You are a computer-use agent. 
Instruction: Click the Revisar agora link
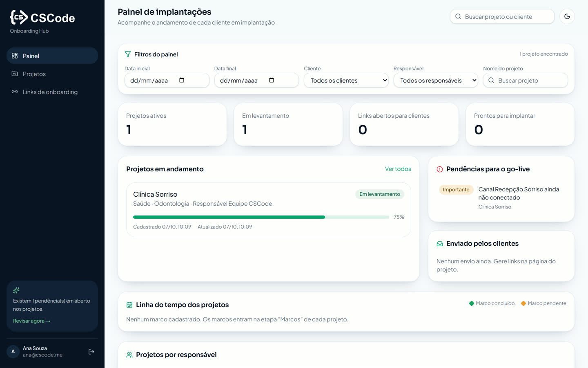[x=31, y=321]
